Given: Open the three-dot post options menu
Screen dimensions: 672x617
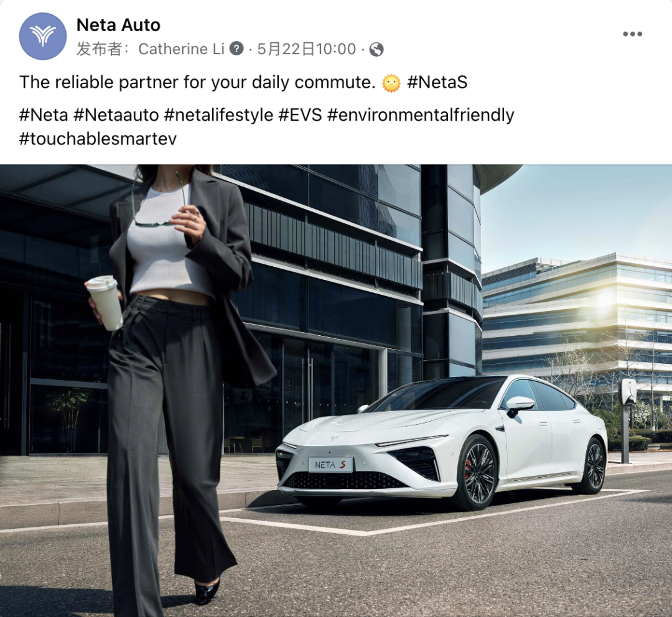Looking at the screenshot, I should (632, 34).
